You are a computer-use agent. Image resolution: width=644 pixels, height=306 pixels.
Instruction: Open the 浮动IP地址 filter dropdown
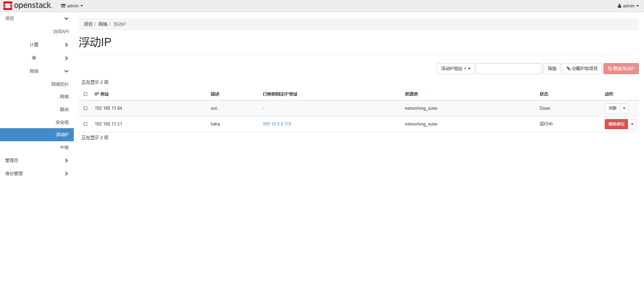[x=455, y=68]
